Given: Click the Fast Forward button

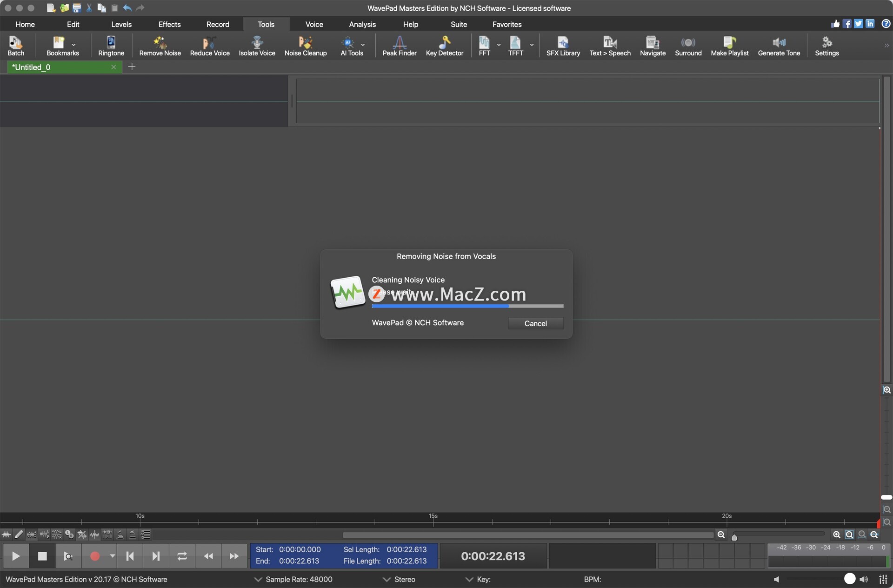Looking at the screenshot, I should [234, 556].
